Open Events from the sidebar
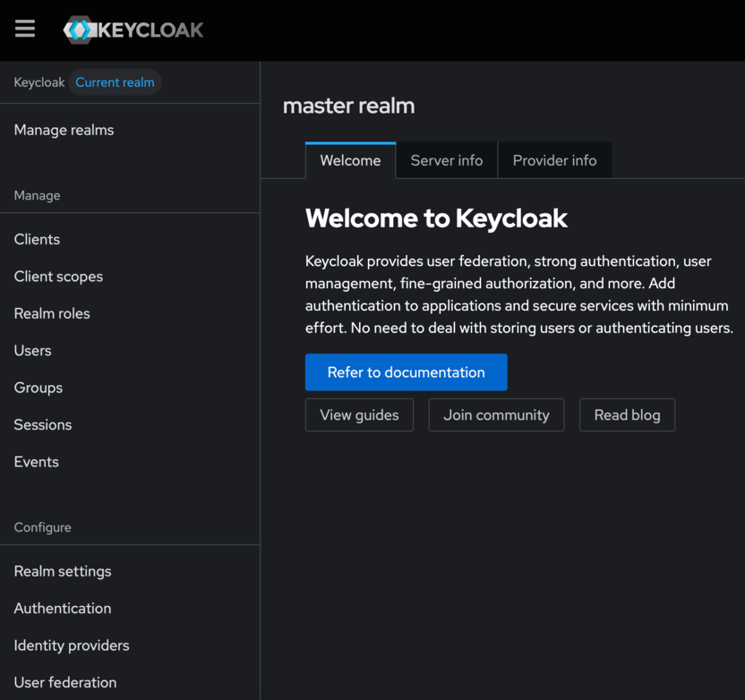745x700 pixels. [36, 462]
